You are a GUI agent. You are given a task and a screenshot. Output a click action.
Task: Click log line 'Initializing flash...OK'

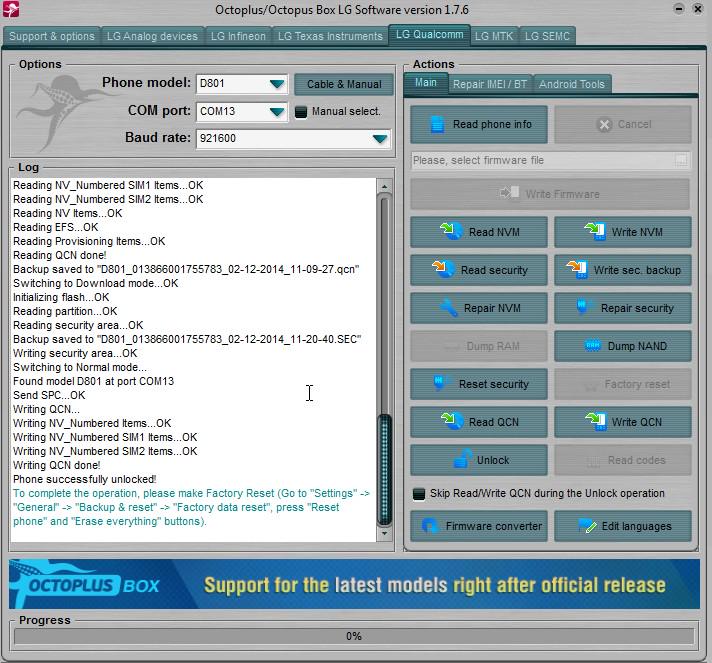(x=61, y=297)
